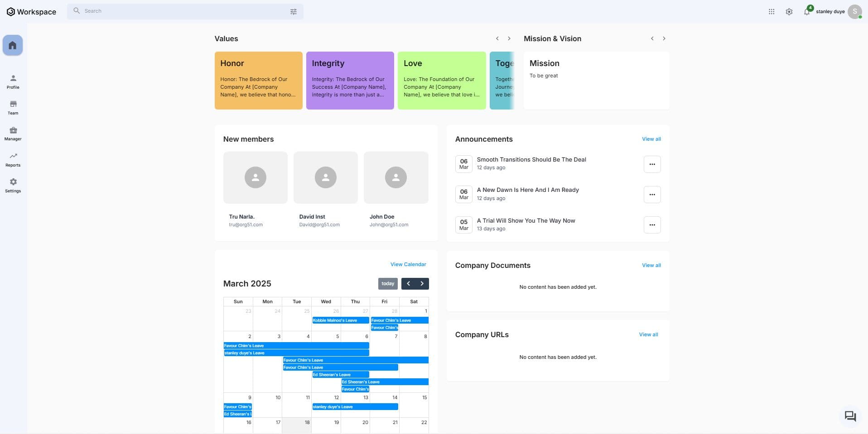Click the top bar settings gear
The image size is (868, 434).
tap(789, 12)
